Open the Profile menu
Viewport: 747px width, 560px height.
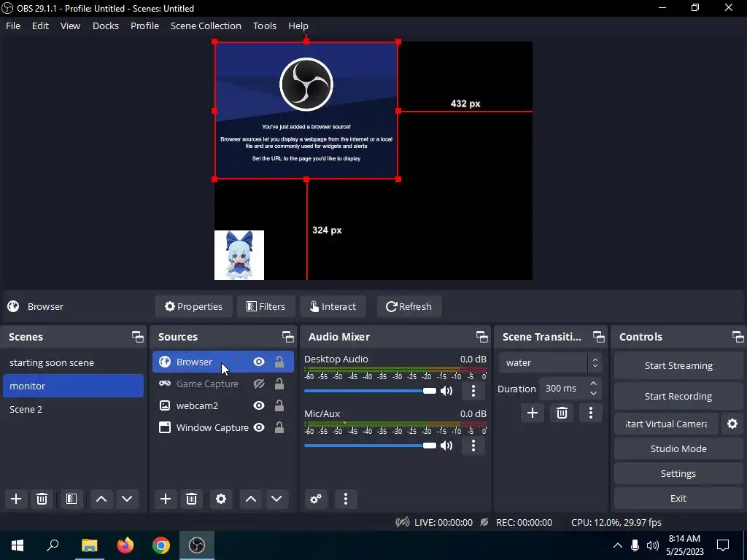[145, 26]
